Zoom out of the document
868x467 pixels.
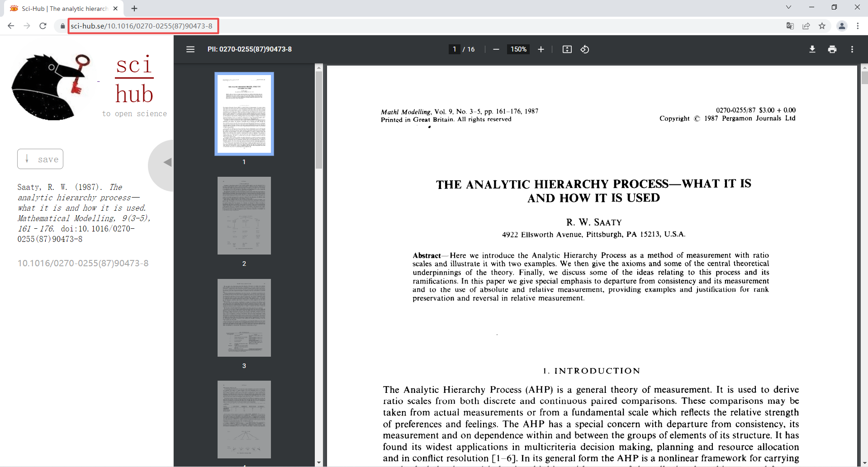496,49
